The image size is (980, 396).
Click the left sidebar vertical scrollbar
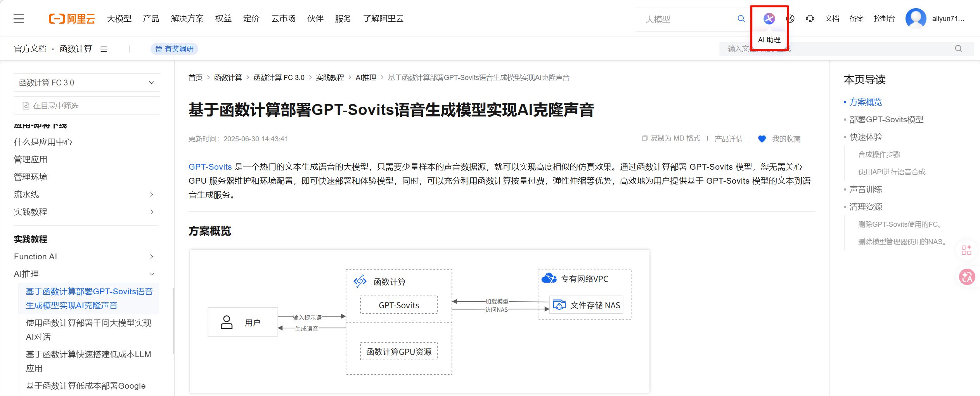[x=173, y=321]
